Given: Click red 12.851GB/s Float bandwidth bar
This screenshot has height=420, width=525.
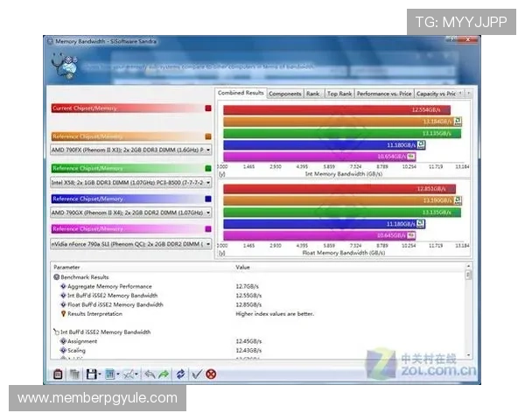Looking at the screenshot, I should 339,189.
